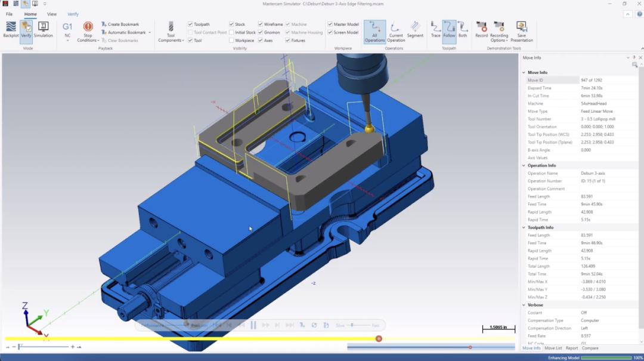
Task: Click the Create Bookmark button
Action: [120, 24]
